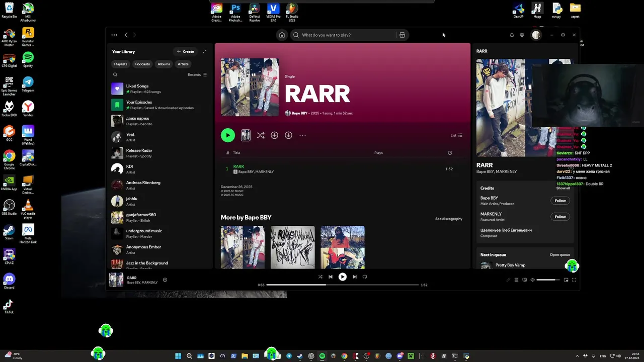The height and width of the screenshot is (362, 644).
Task: Click Show all in Credits panel
Action: [x=563, y=188]
